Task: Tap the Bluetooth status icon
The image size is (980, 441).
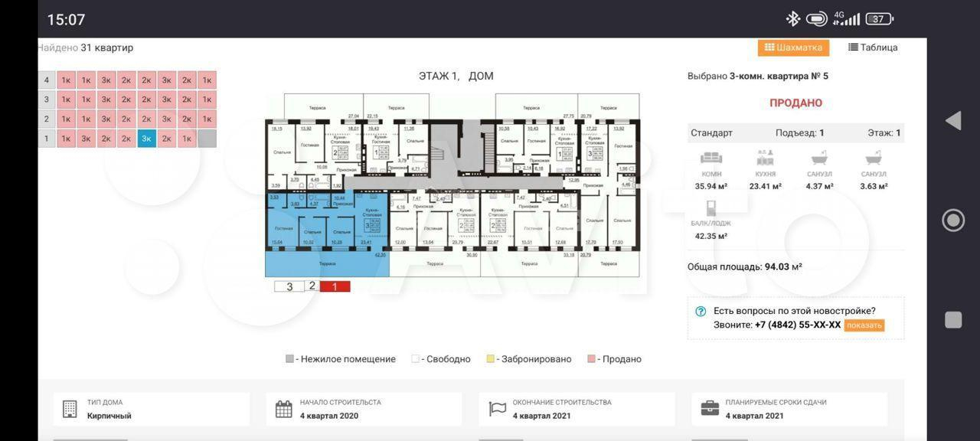Action: [792, 19]
